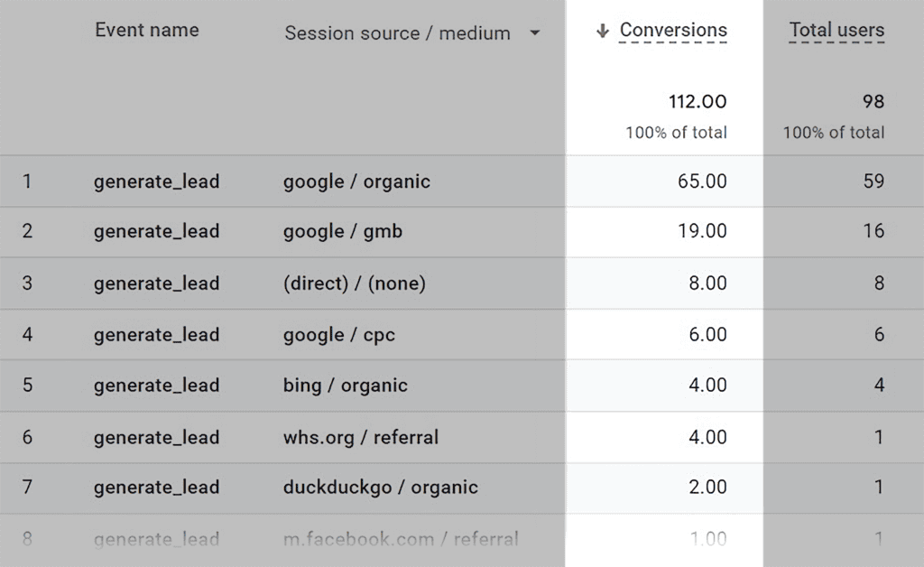Select the google / cpc source cell
Viewport: 924px width, 567px height.
339,335
